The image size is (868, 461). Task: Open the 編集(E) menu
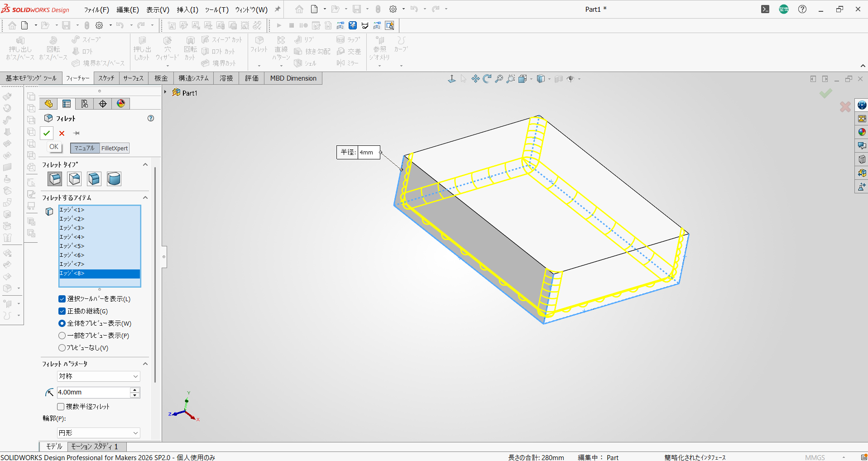click(x=128, y=10)
